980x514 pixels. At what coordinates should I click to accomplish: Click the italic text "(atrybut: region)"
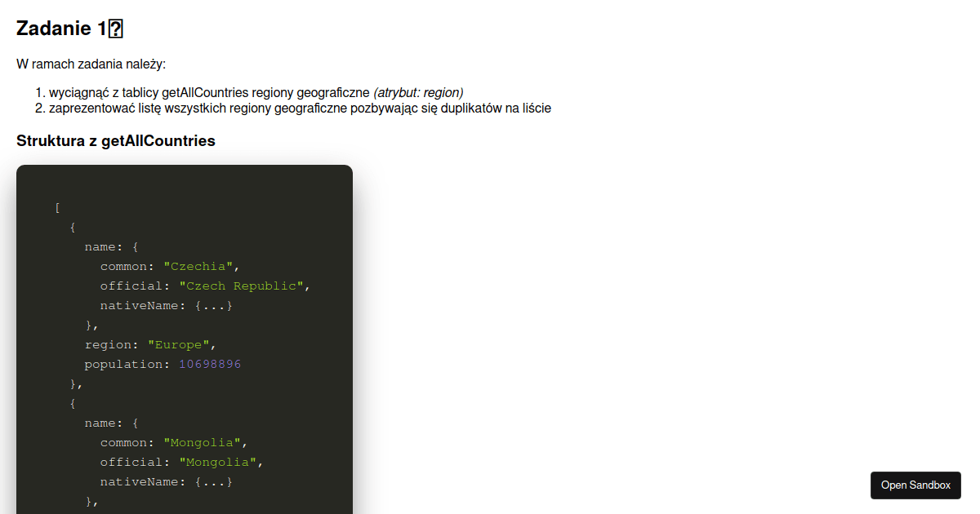pos(418,93)
